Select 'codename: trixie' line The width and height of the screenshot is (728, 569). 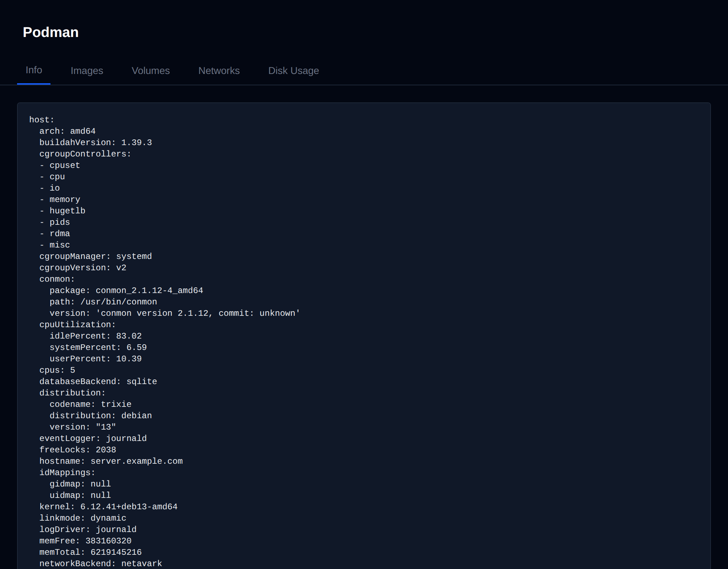point(91,404)
